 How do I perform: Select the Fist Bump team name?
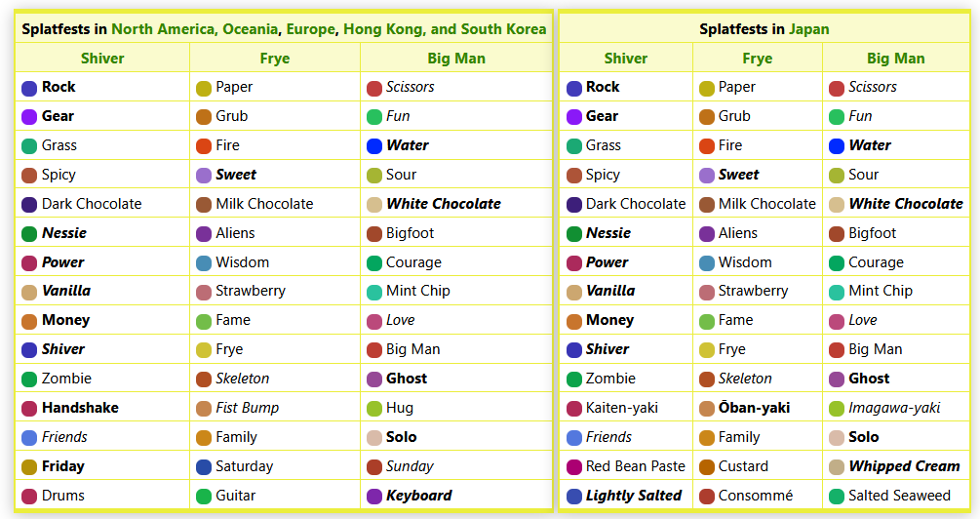(x=247, y=408)
